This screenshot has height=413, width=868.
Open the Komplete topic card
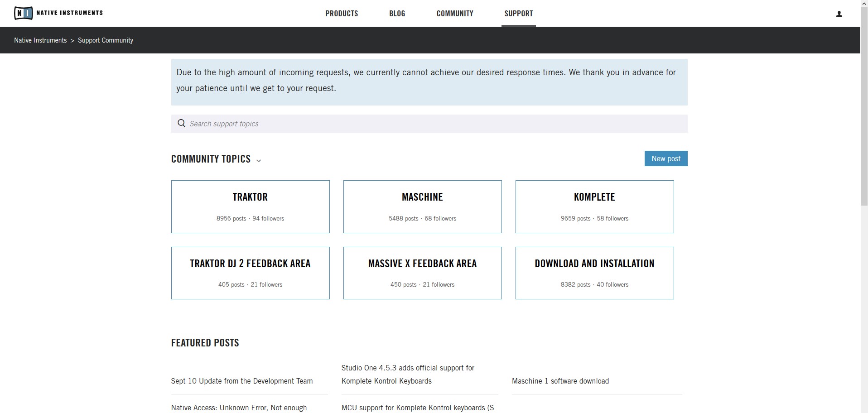coord(595,206)
